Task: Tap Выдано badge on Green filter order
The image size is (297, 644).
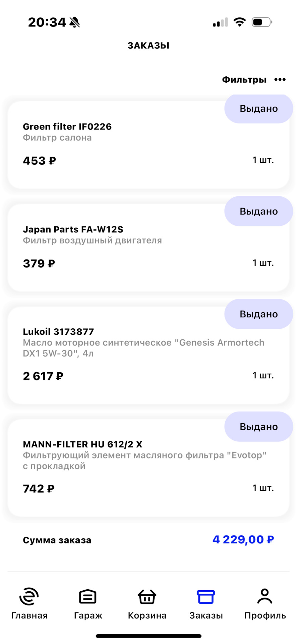Action: (258, 109)
